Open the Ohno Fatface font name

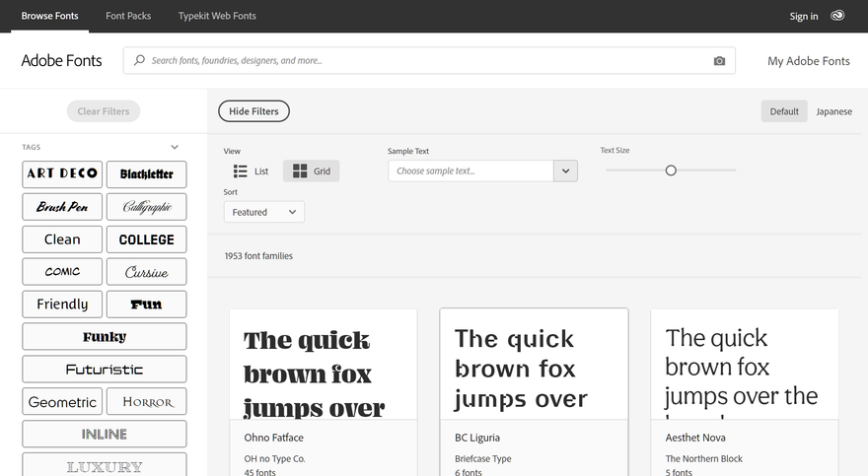click(x=274, y=438)
